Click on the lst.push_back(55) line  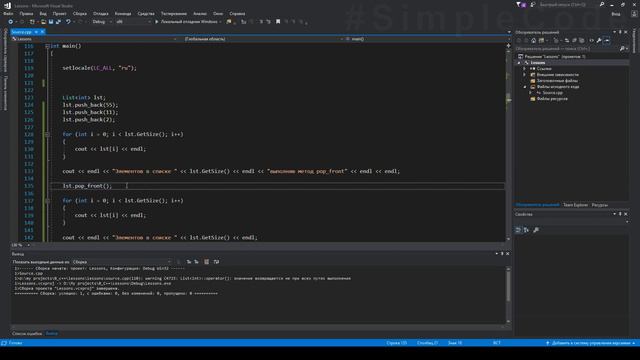pyautogui.click(x=90, y=105)
